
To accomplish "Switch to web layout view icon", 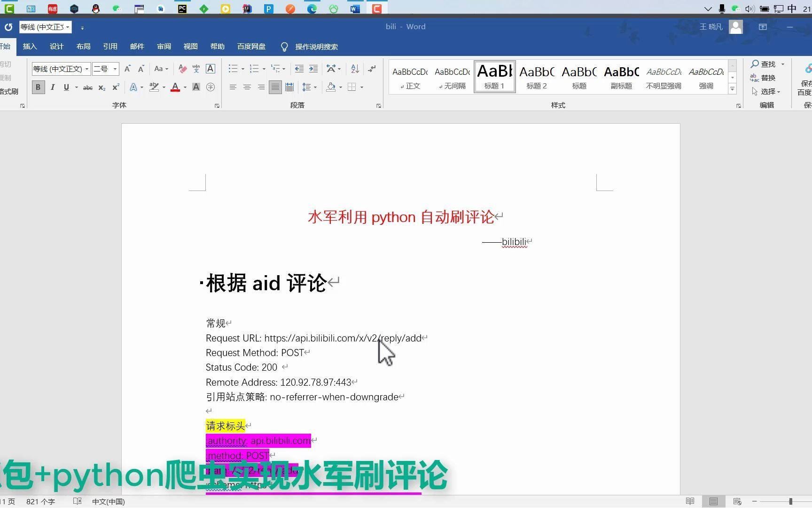I will coord(737,501).
